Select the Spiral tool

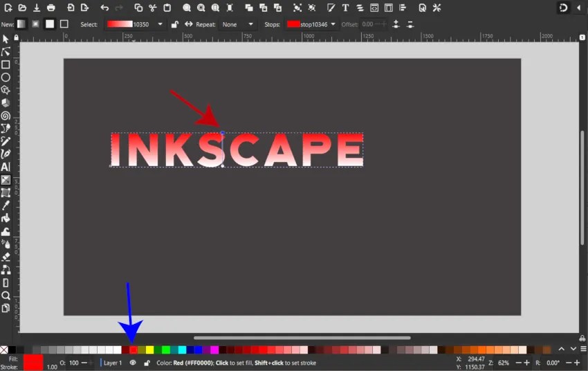click(x=6, y=116)
